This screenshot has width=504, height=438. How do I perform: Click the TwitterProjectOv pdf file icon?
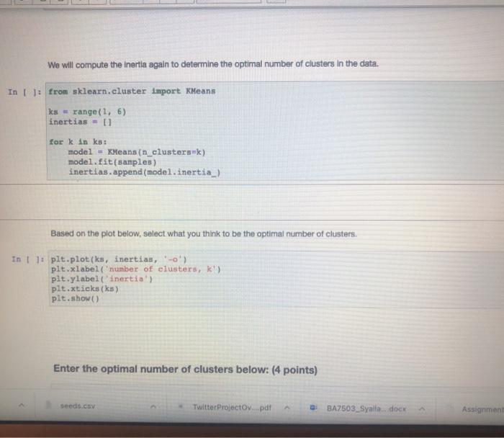(181, 406)
